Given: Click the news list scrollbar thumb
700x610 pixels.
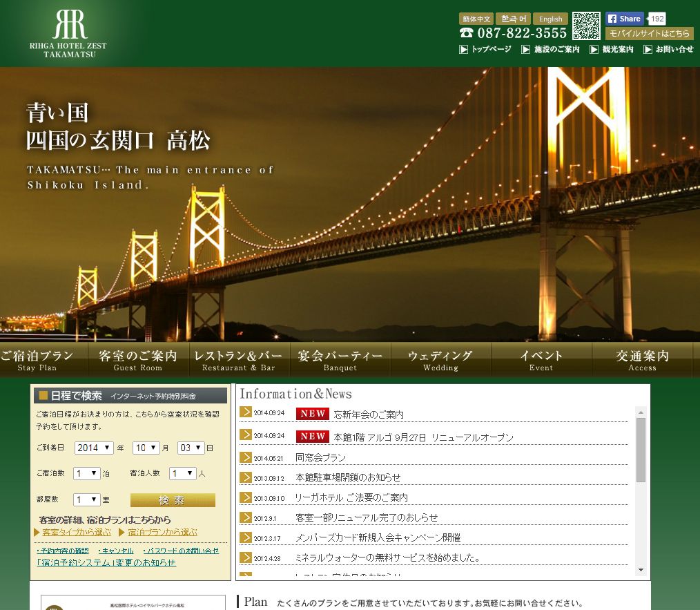Looking at the screenshot, I should tap(641, 450).
